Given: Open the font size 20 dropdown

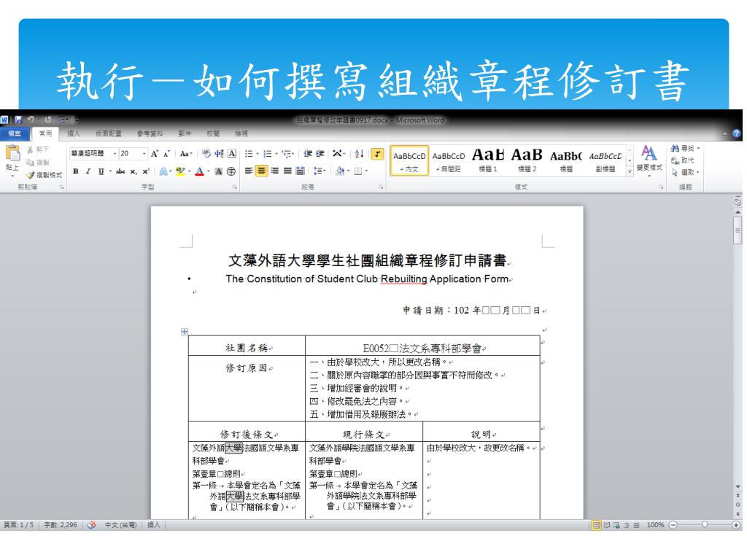Looking at the screenshot, I should [144, 153].
